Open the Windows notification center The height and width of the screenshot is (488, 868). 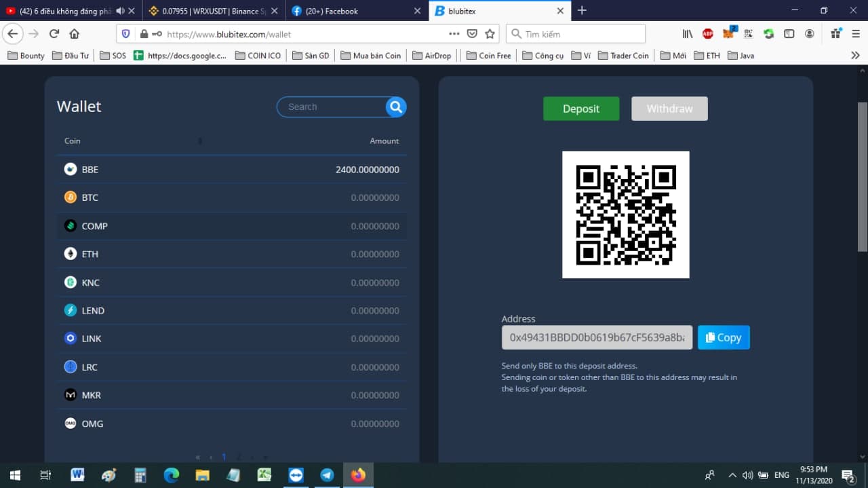point(848,475)
